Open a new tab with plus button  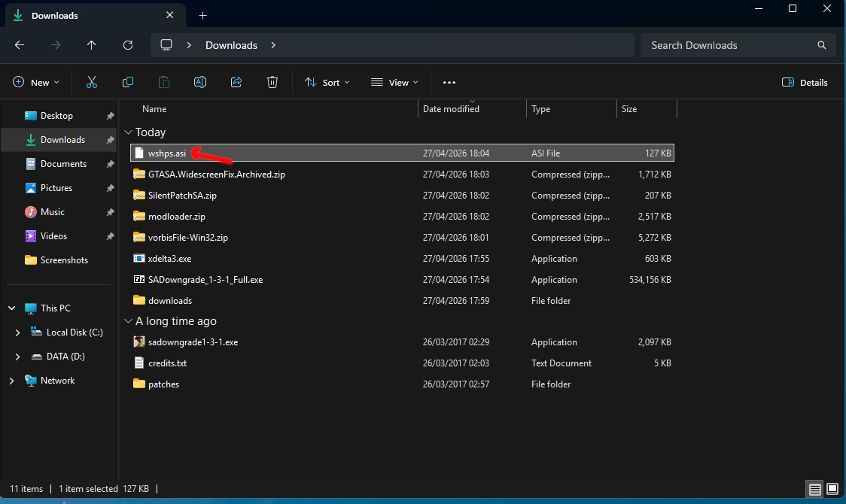tap(203, 16)
